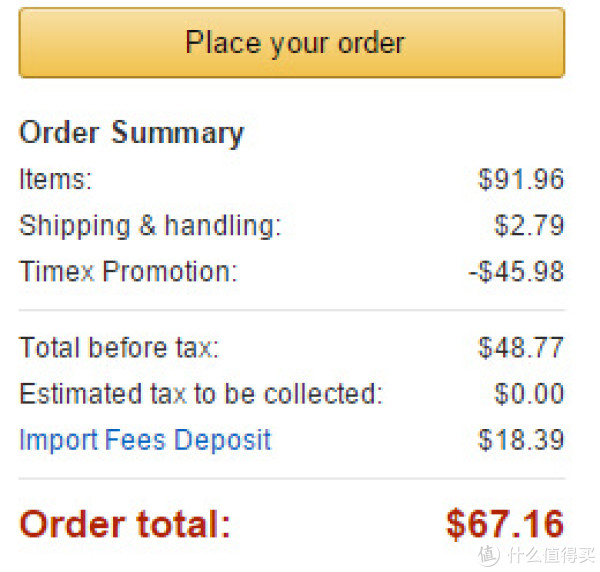This screenshot has width=600, height=572.
Task: Click the $18.39 import fees amount
Action: tap(521, 440)
